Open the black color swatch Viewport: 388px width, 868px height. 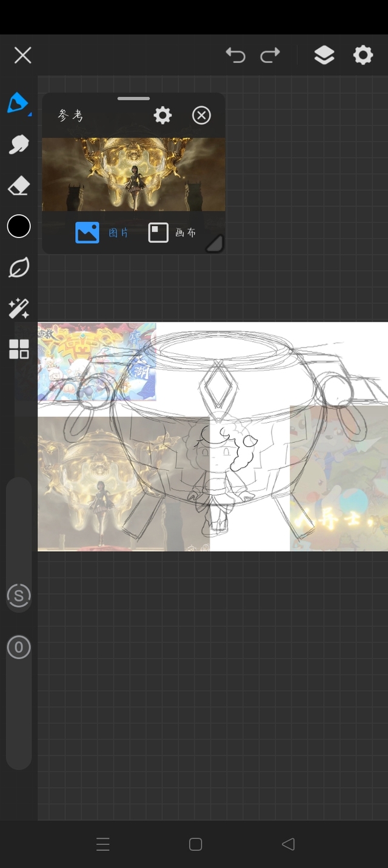[x=19, y=227]
